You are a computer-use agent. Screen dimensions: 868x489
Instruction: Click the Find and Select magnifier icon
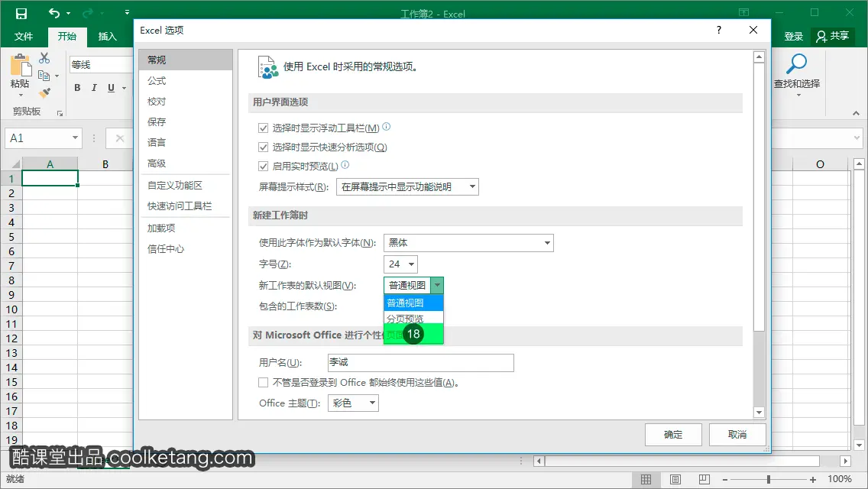point(797,64)
